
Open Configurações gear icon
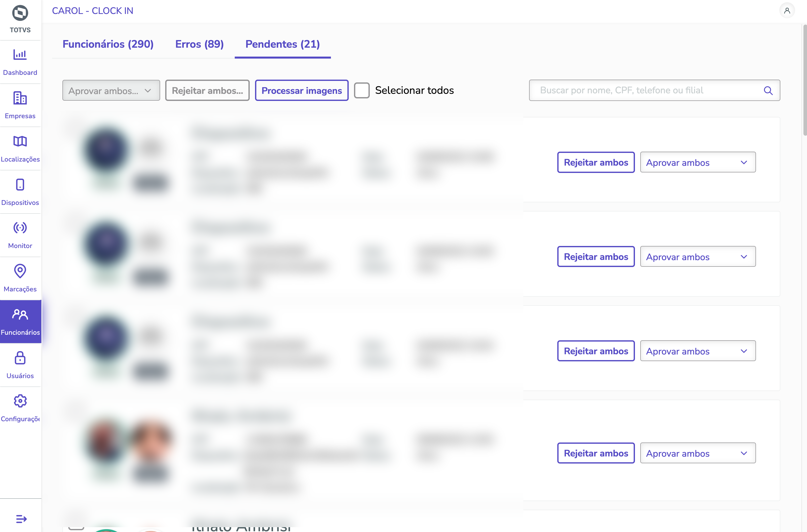[x=20, y=401]
